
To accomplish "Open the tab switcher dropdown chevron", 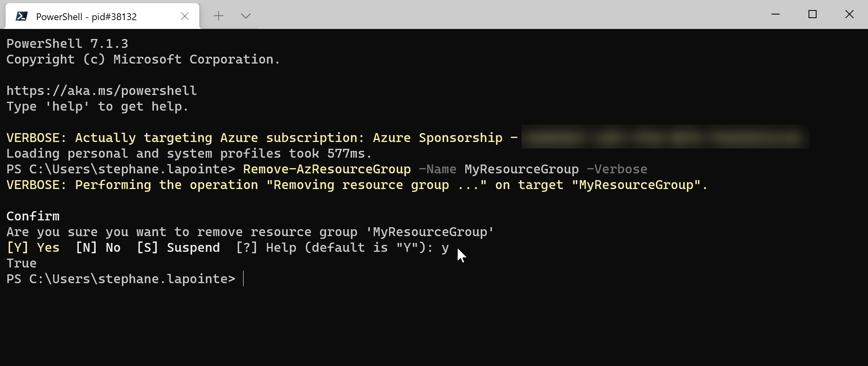I will pyautogui.click(x=246, y=16).
